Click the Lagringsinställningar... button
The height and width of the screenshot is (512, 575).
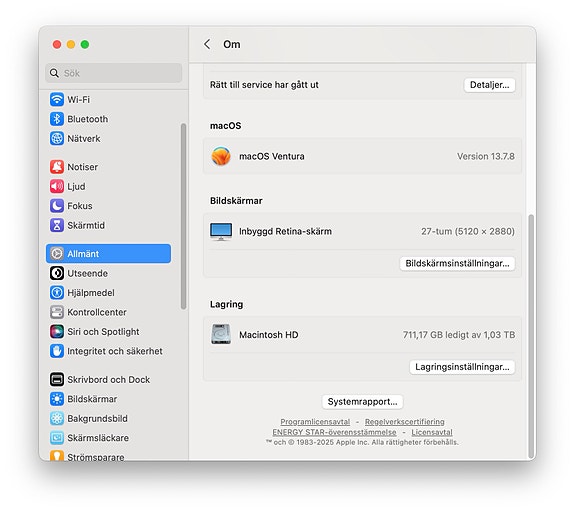click(462, 367)
